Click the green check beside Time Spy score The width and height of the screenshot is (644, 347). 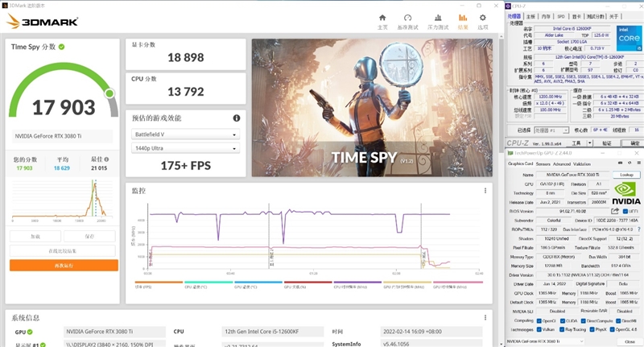(x=62, y=47)
